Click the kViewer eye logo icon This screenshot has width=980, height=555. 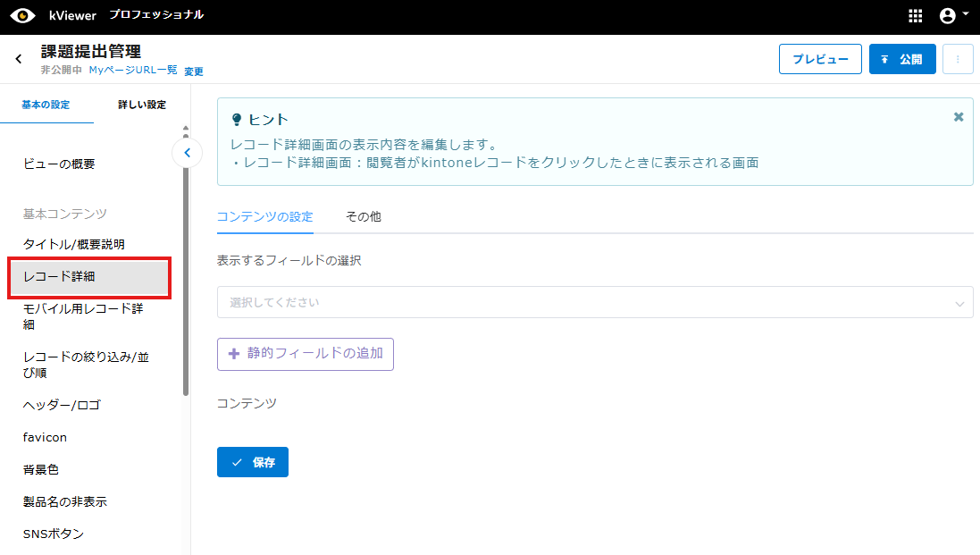click(x=22, y=15)
